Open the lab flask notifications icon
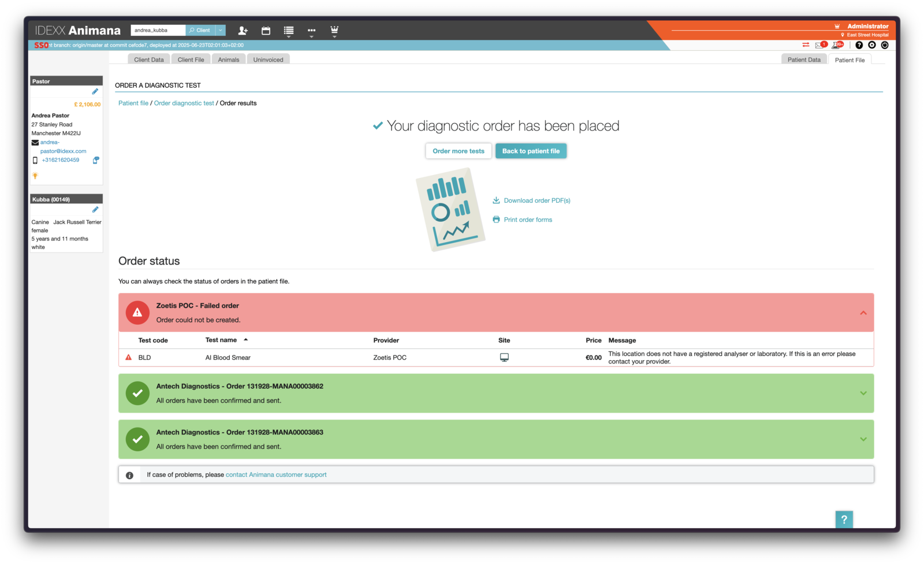The width and height of the screenshot is (924, 564). [x=837, y=45]
